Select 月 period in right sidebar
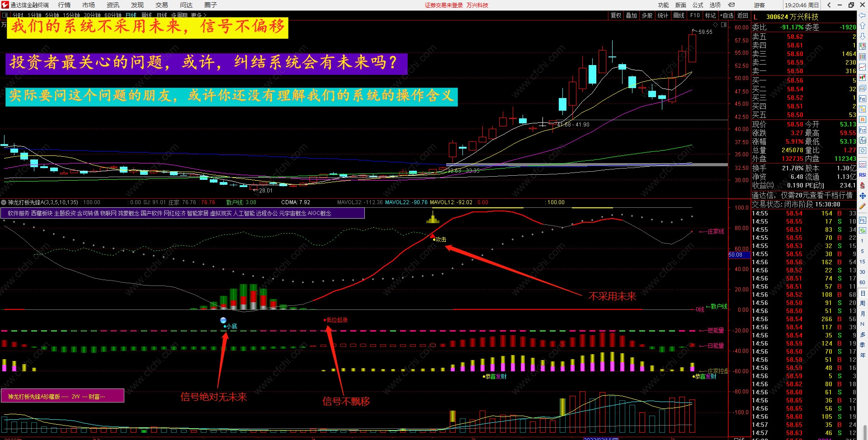868x440 pixels. click(x=863, y=314)
